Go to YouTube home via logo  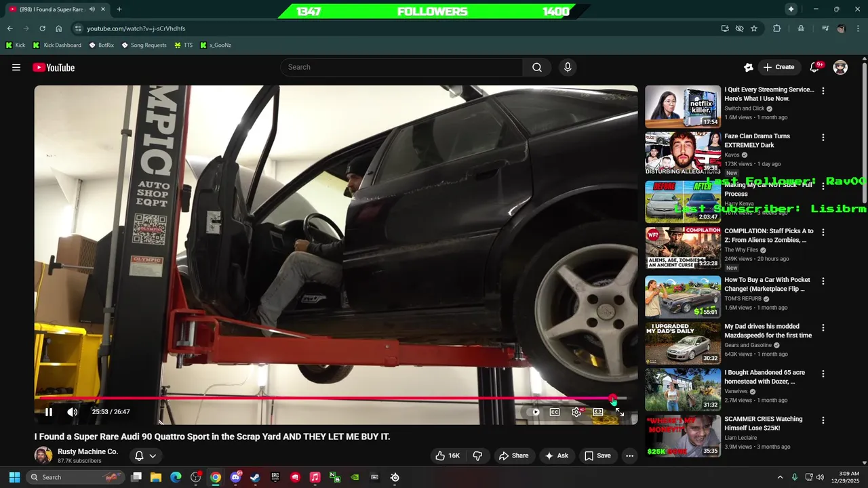(x=54, y=67)
